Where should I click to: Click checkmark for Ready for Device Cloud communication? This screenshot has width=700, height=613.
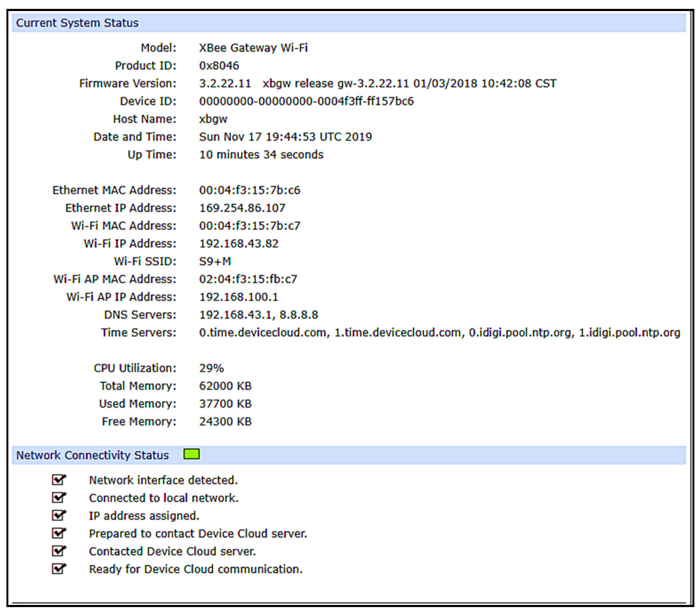pos(58,569)
